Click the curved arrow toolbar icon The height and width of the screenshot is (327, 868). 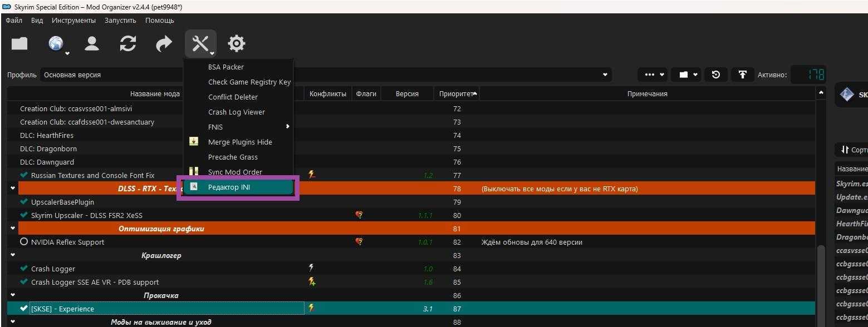[x=164, y=43]
